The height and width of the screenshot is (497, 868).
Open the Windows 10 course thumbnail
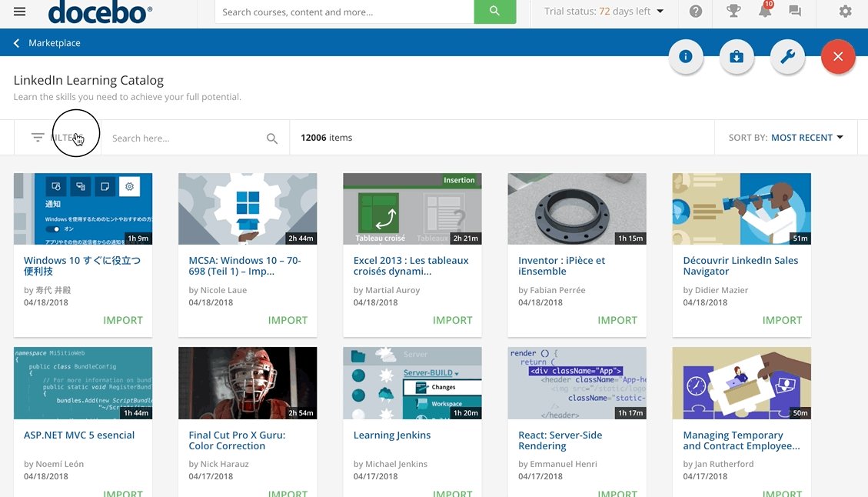(x=83, y=209)
